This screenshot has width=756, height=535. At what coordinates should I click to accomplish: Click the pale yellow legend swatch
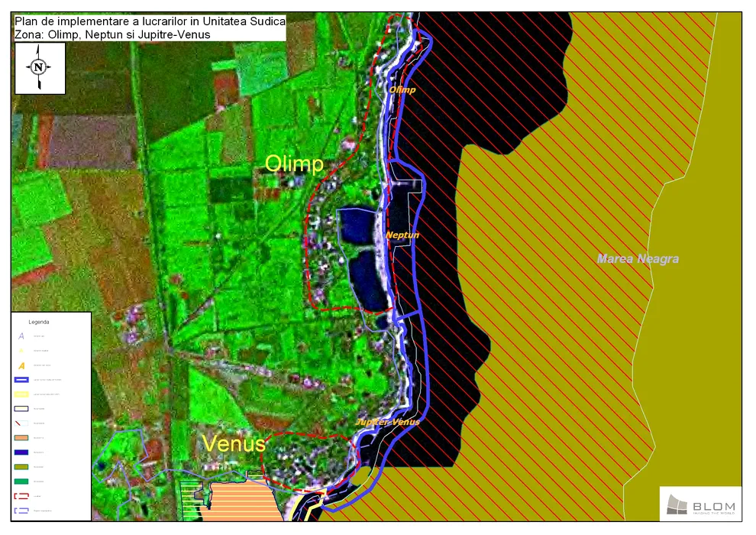(22, 394)
